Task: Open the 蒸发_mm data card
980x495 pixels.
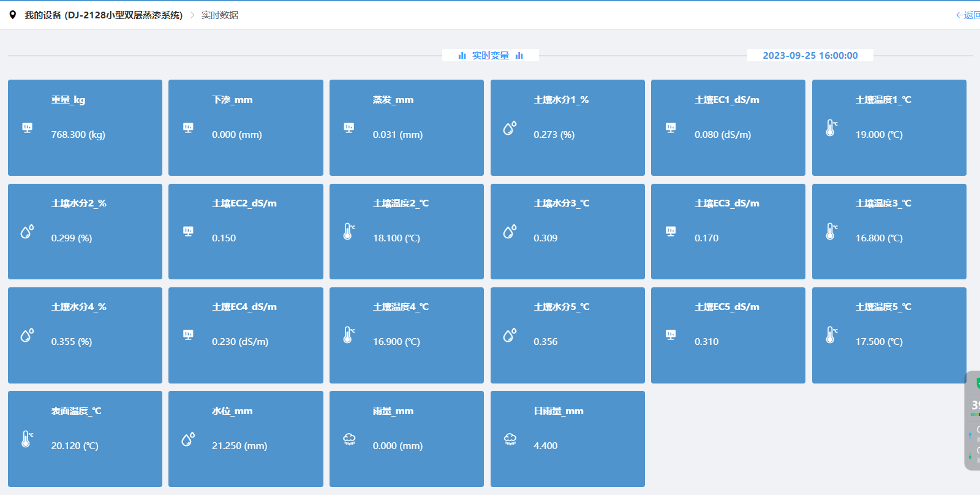Action: coord(407,127)
